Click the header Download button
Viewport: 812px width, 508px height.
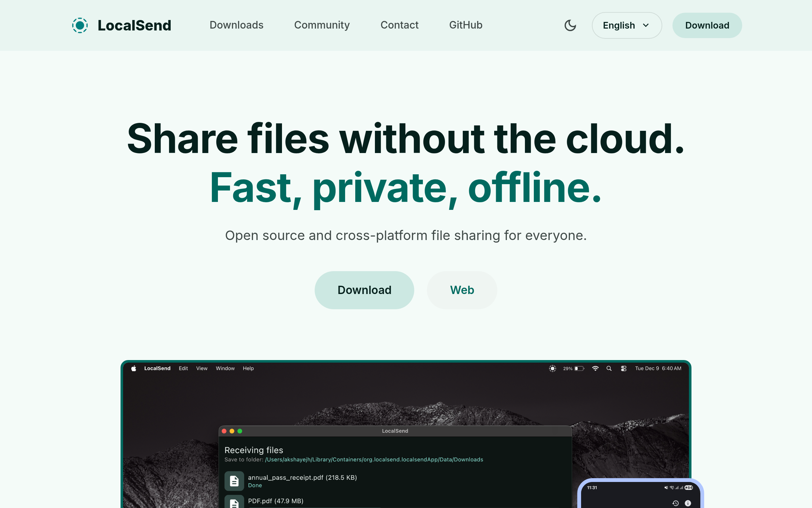tap(707, 25)
